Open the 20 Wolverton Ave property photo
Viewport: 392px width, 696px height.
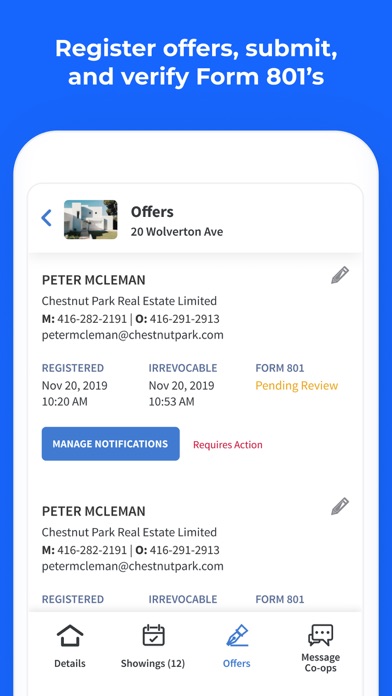point(91,219)
